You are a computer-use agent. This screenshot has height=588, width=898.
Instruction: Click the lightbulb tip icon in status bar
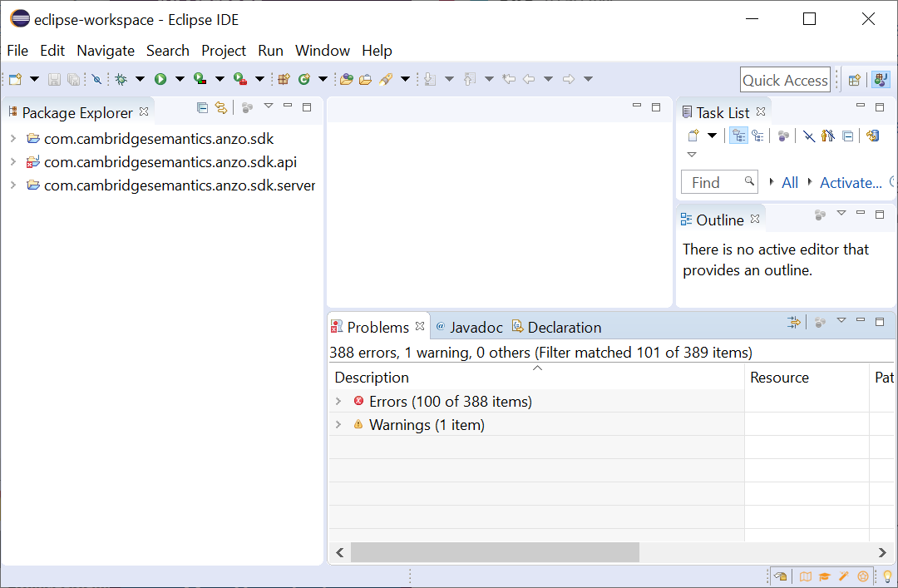pos(887,576)
